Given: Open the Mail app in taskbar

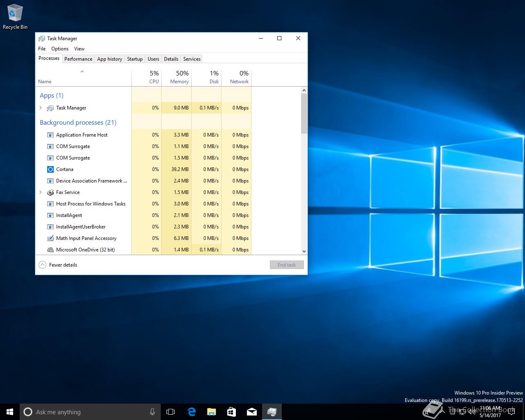Looking at the screenshot, I should coord(251,412).
